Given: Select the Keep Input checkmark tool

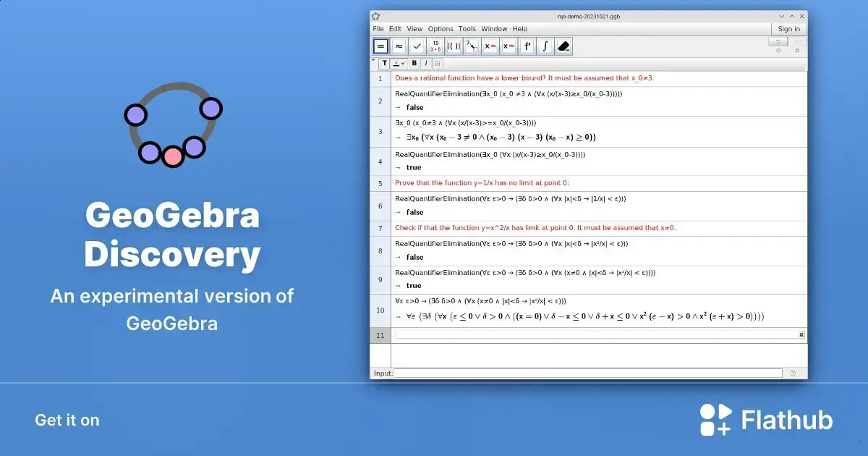Looking at the screenshot, I should coord(417,46).
